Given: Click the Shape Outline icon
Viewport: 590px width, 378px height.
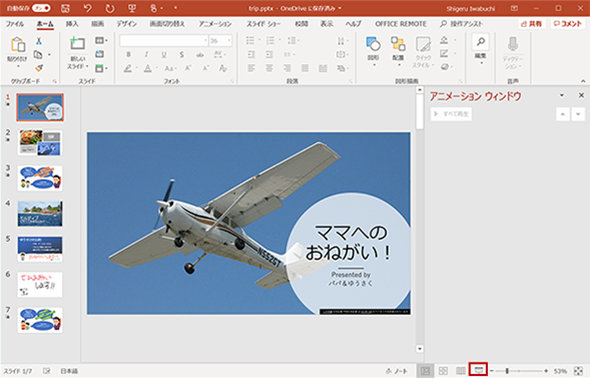Looking at the screenshot, I should [x=444, y=54].
